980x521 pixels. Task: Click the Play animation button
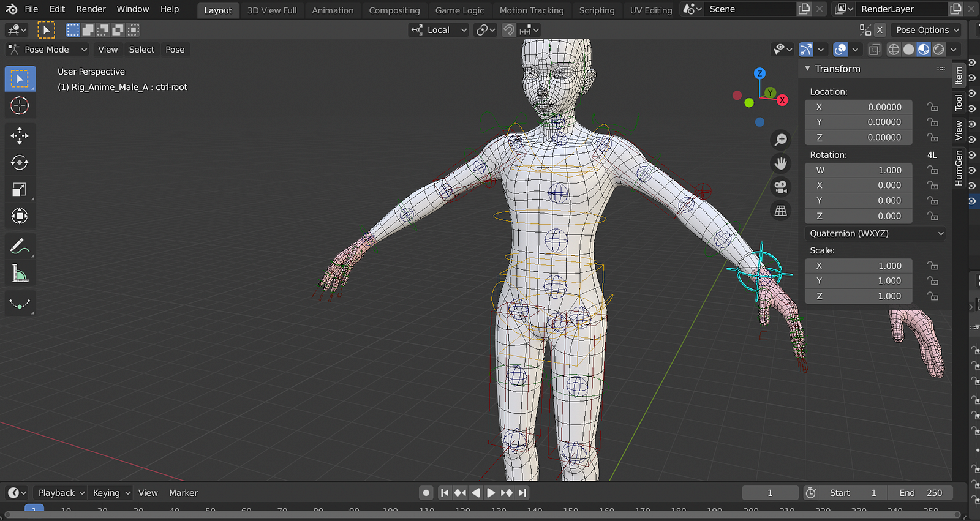click(491, 493)
